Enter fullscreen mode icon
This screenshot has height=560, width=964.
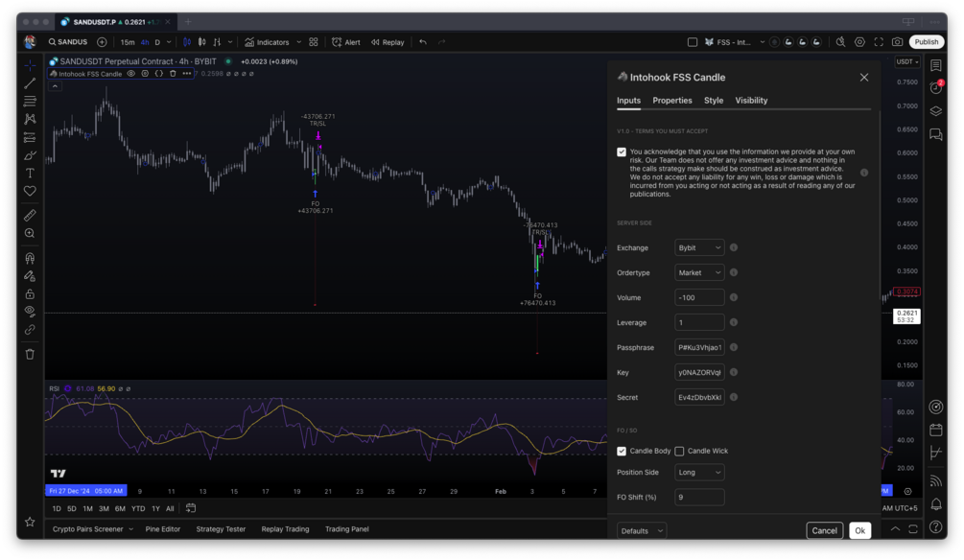click(879, 42)
